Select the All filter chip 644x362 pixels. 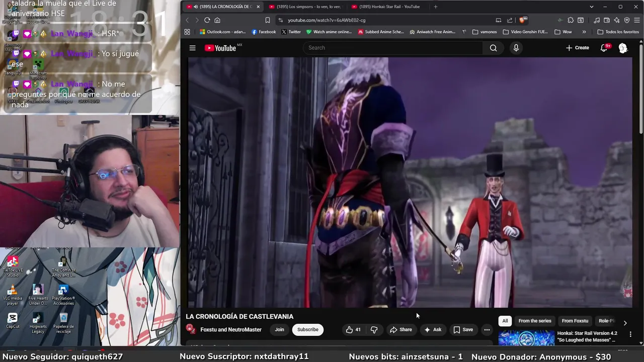click(505, 321)
